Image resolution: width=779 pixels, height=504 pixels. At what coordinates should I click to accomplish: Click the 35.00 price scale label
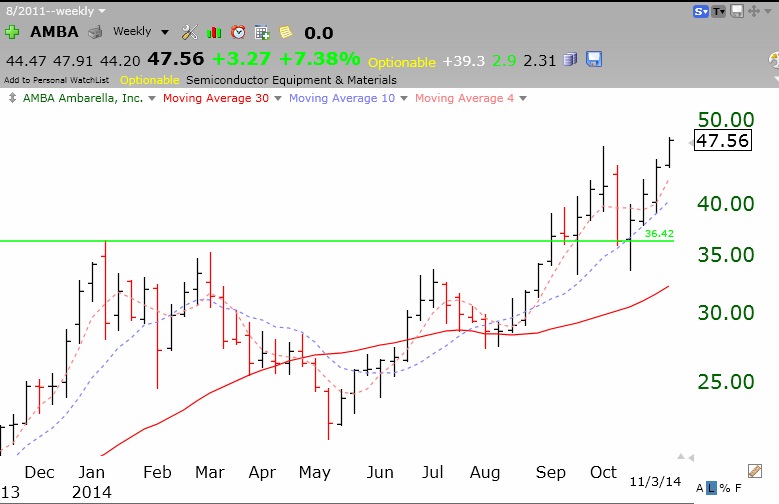coord(726,255)
